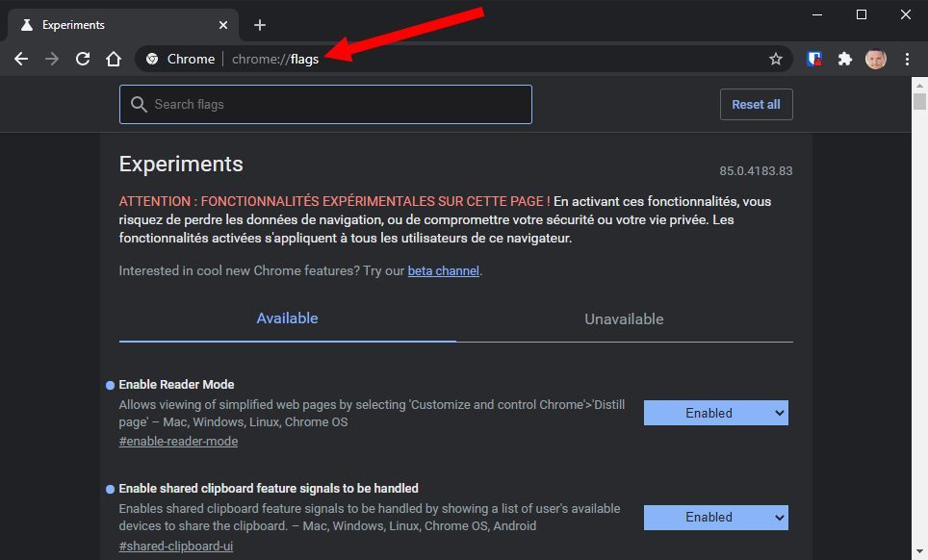Click the forward navigation arrow
Image resolution: width=928 pixels, height=560 pixels.
(x=52, y=59)
